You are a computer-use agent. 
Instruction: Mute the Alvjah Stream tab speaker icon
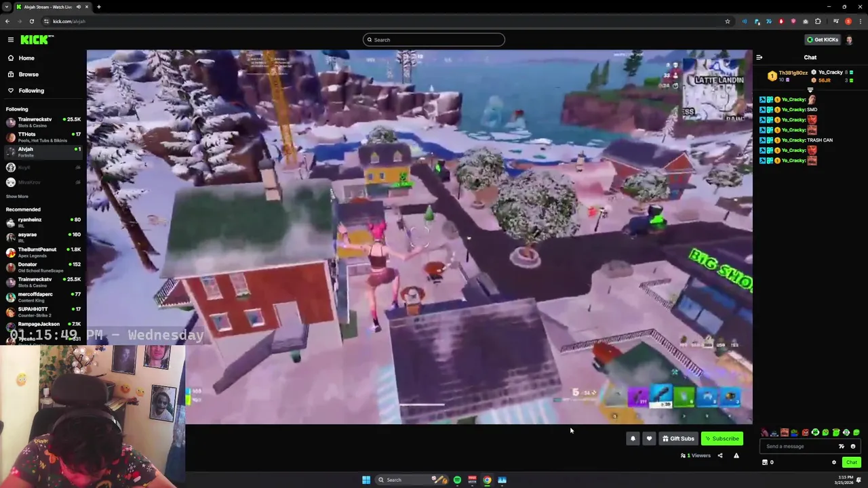(79, 7)
